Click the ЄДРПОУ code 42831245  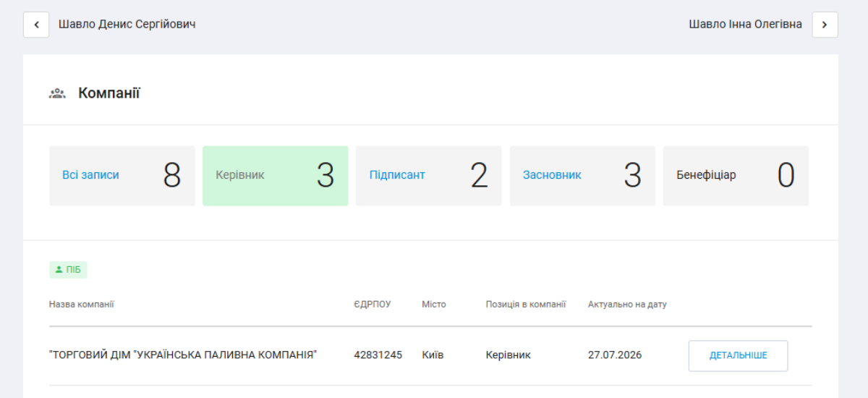tap(378, 355)
